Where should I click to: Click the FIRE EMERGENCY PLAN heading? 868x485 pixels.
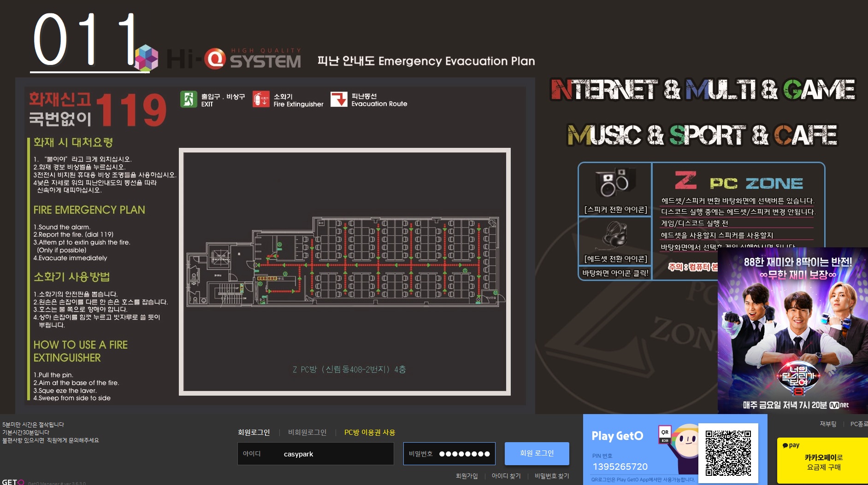click(x=89, y=210)
